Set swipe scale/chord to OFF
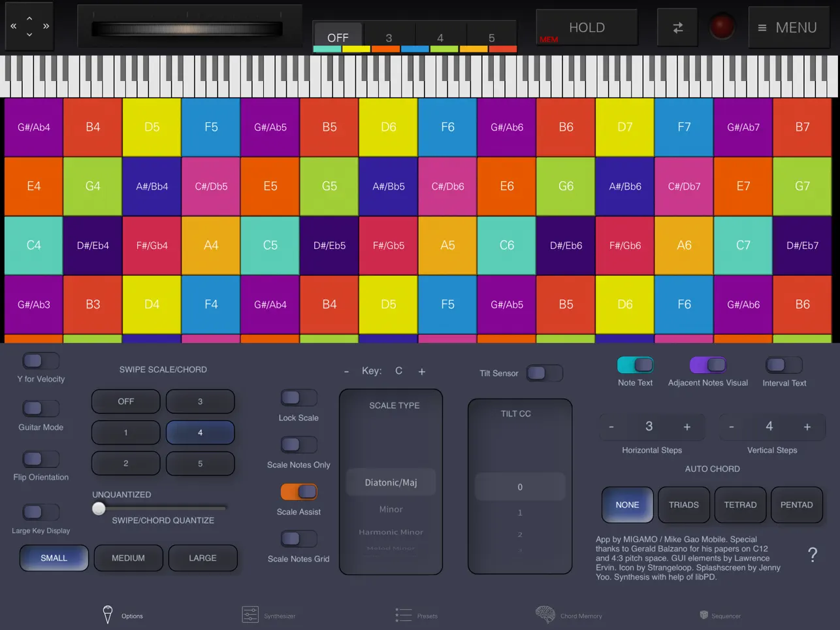 126,401
